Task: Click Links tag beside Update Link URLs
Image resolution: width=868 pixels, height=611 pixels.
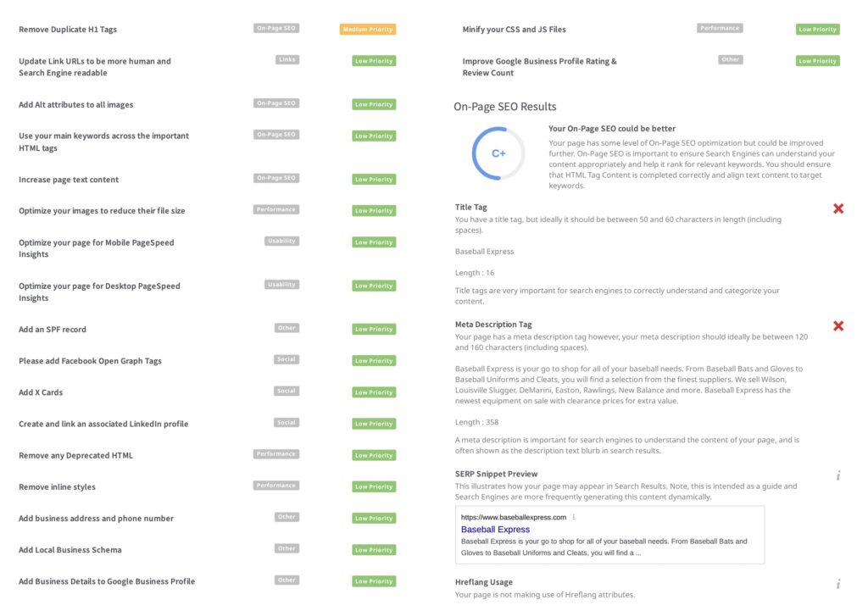Action: [x=287, y=60]
